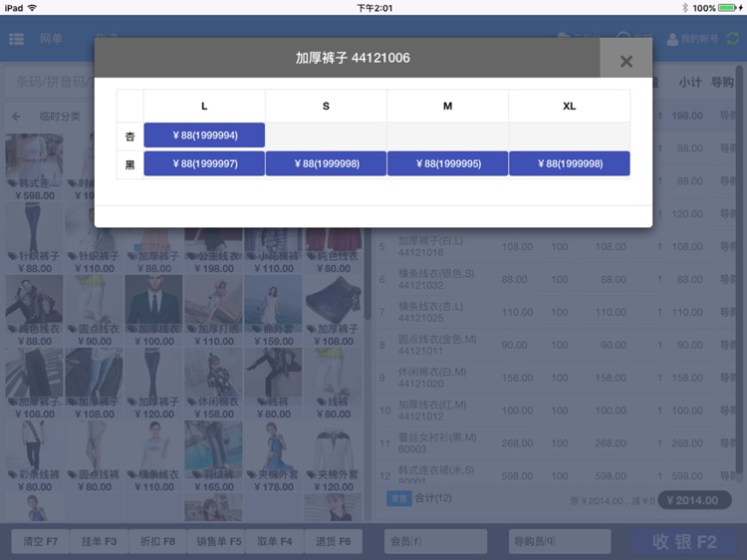Screen dimensions: 747x560
Task: Select 加厚裤子 ¥120.00 product
Action: (153, 384)
